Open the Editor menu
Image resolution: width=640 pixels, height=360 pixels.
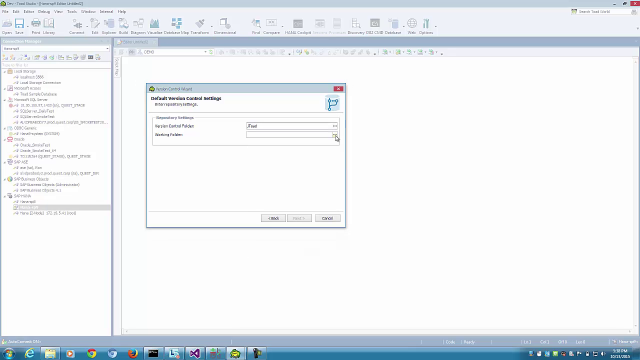pyautogui.click(x=29, y=11)
